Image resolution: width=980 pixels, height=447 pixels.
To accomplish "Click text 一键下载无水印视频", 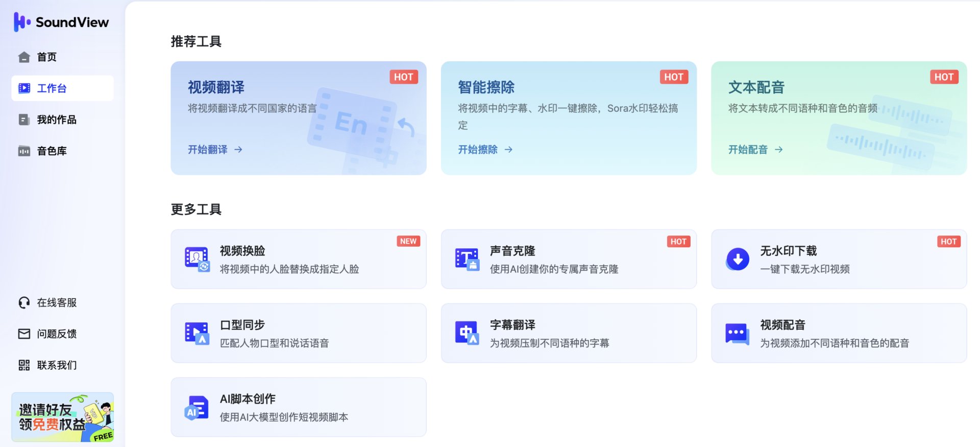I will coord(805,269).
